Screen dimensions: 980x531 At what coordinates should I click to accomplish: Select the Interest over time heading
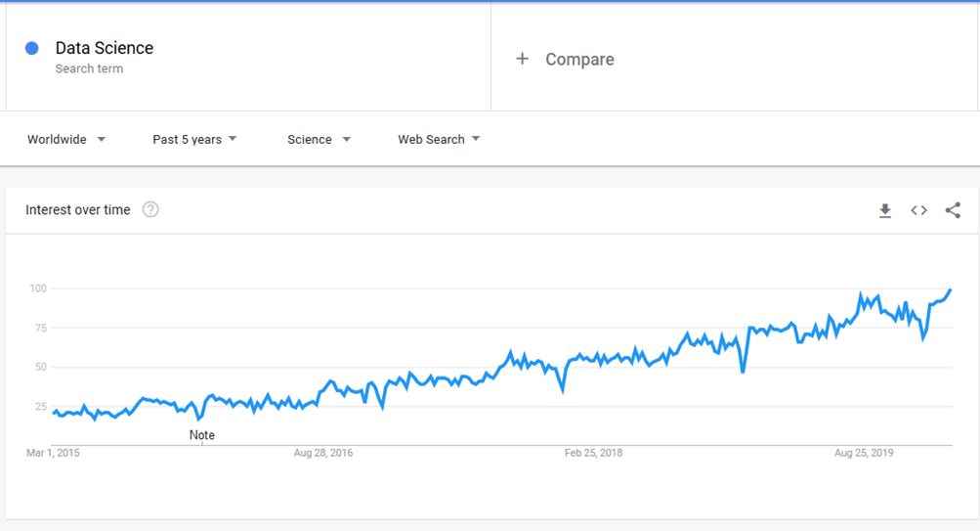(78, 209)
